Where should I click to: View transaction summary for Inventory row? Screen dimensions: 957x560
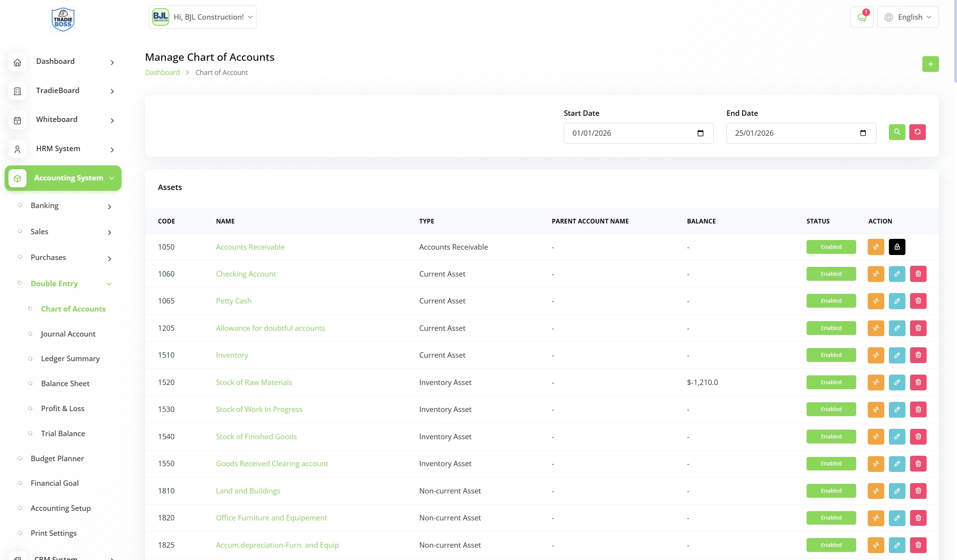click(x=875, y=355)
